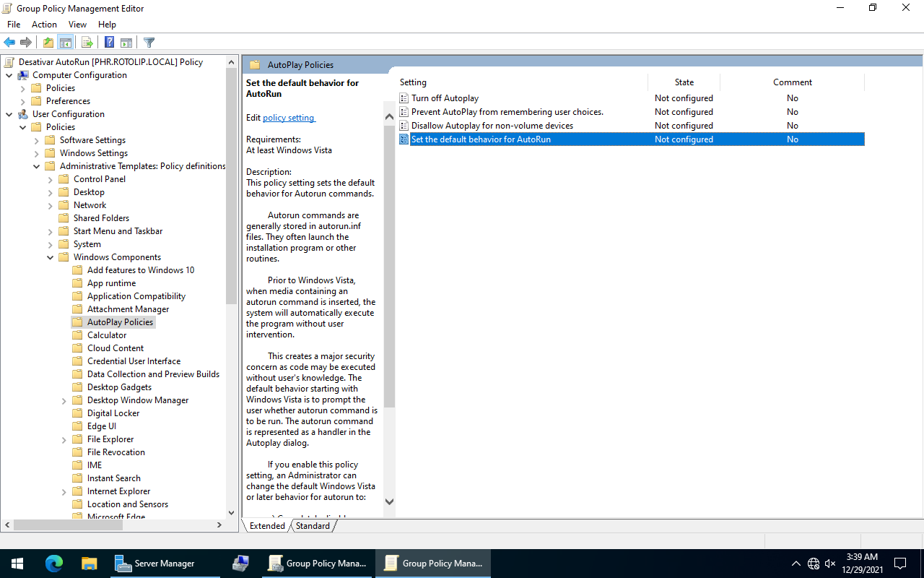Screen dimensions: 924x578
Task: Click the Export List icon
Action: click(87, 42)
